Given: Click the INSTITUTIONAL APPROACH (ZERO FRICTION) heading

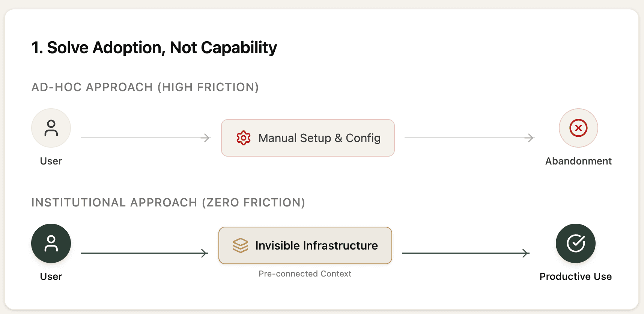Looking at the screenshot, I should [x=168, y=203].
